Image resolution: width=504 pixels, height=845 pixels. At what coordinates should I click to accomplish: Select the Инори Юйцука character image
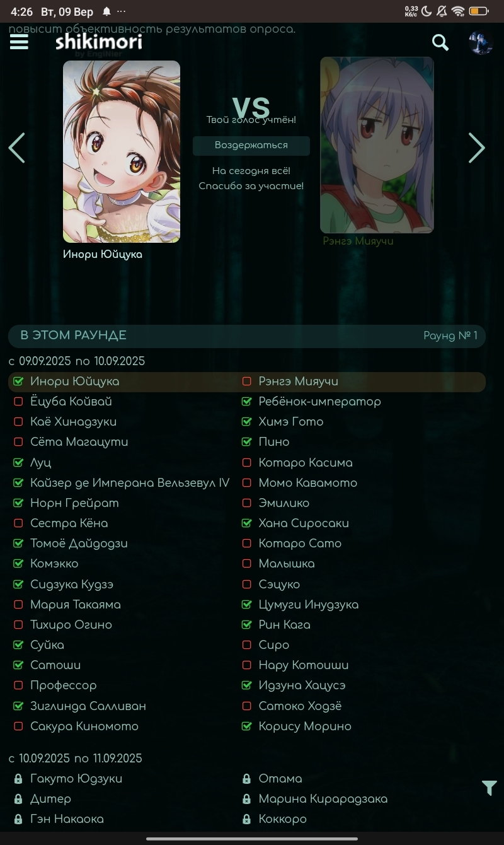click(122, 151)
